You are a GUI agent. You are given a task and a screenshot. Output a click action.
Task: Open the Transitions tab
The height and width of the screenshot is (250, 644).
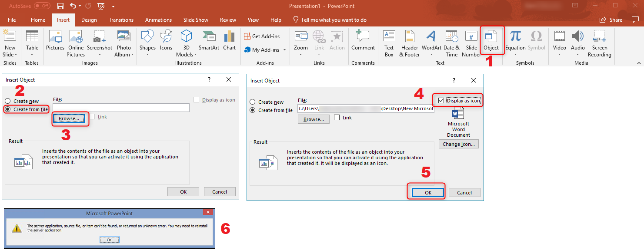[121, 20]
